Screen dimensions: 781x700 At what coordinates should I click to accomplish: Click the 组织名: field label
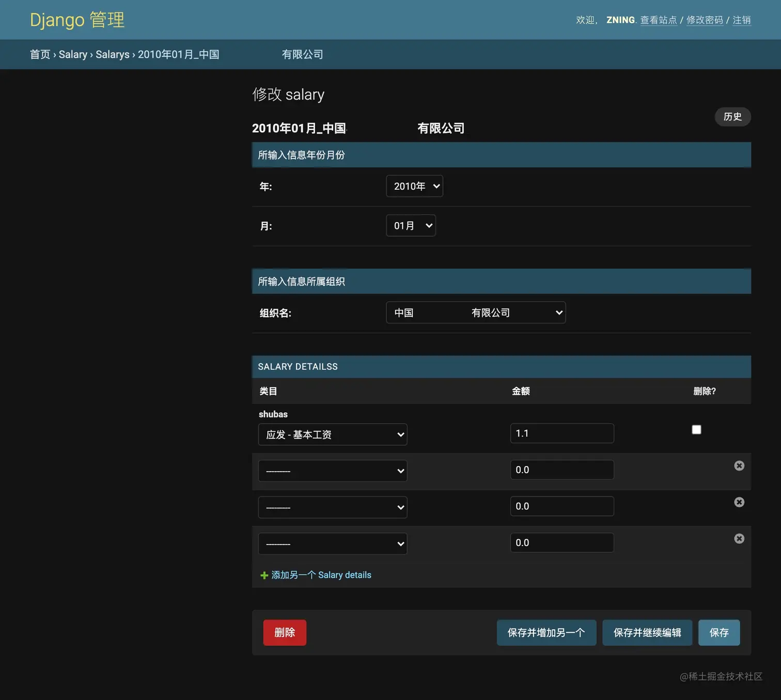click(x=275, y=313)
